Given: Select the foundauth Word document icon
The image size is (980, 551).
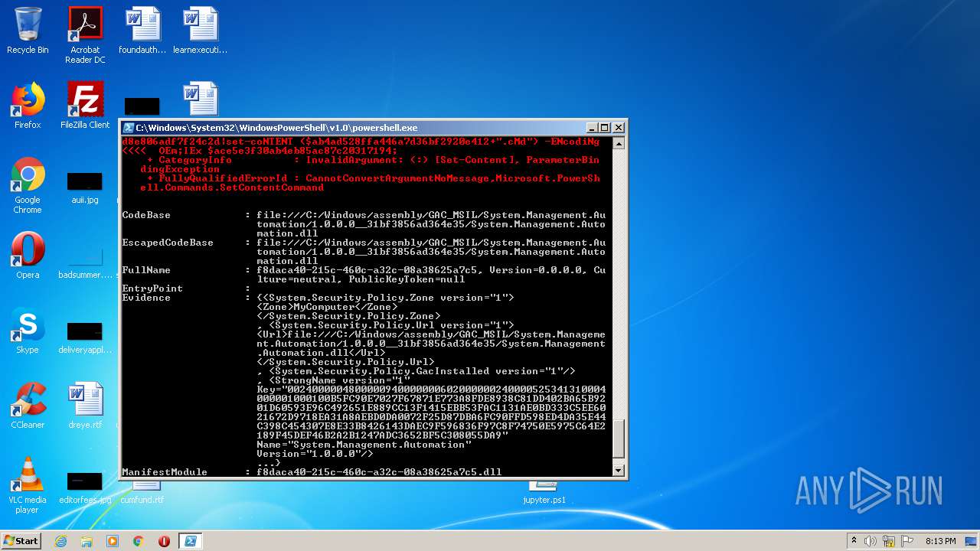Looking at the screenshot, I should [142, 31].
